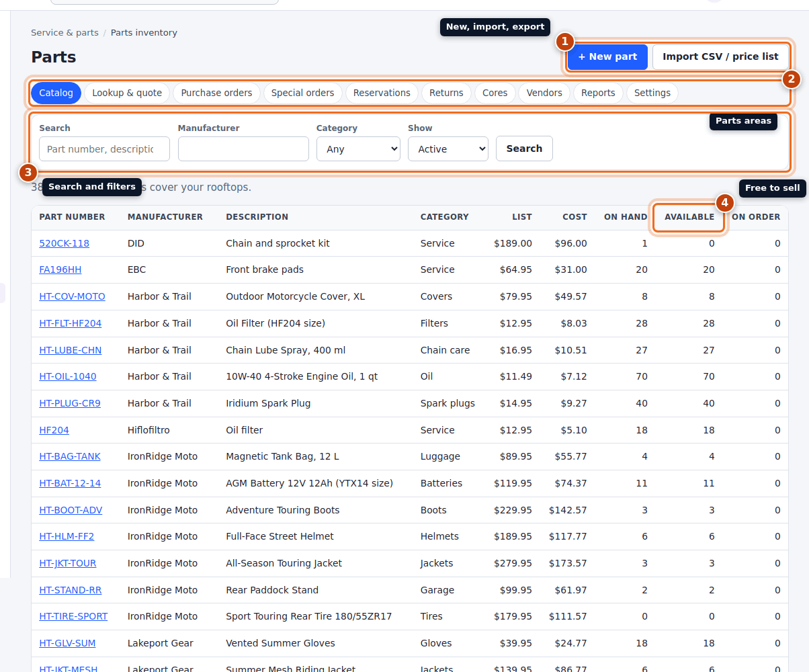Viewport: 809px width, 672px height.
Task: Click 'Iridium Spark Plug' description
Action: pyautogui.click(x=268, y=403)
